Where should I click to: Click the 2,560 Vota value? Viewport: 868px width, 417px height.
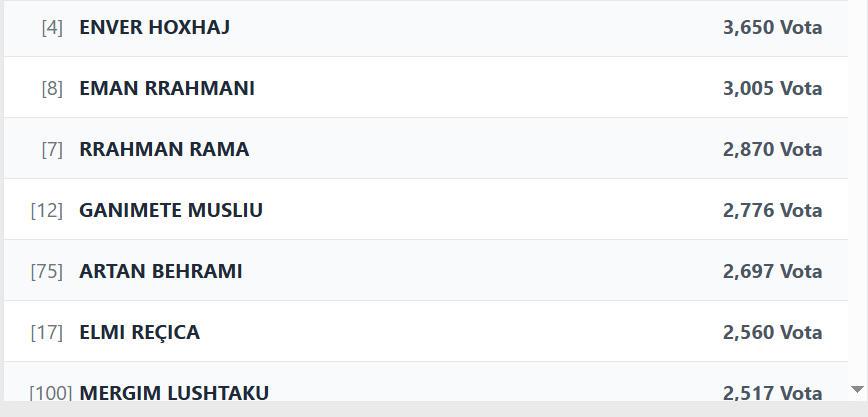(x=772, y=332)
